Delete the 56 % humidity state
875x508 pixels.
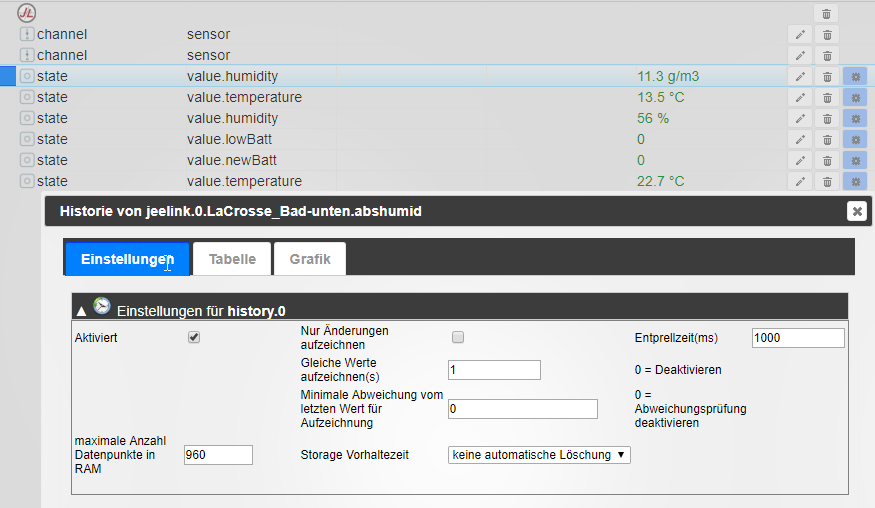(827, 118)
